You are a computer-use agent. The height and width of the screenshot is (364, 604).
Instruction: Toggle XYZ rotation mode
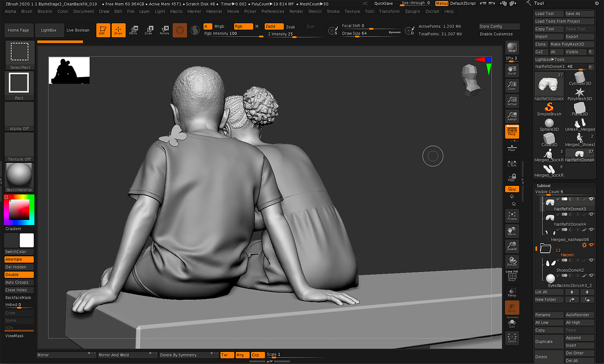tap(512, 189)
